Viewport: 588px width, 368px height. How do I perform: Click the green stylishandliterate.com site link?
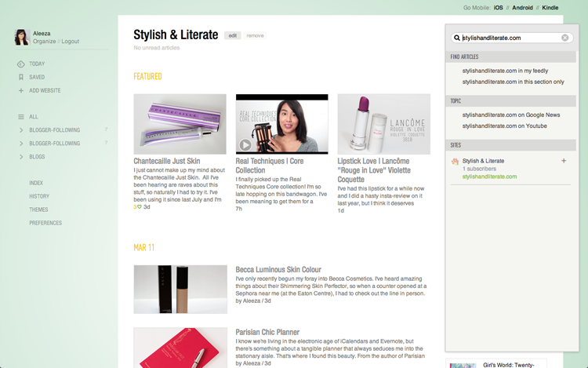point(489,177)
